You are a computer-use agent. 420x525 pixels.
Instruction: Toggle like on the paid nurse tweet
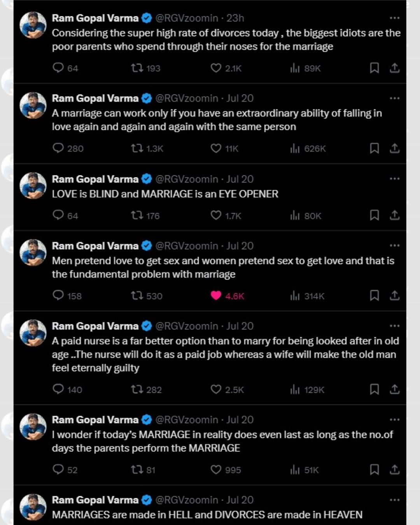click(216, 390)
